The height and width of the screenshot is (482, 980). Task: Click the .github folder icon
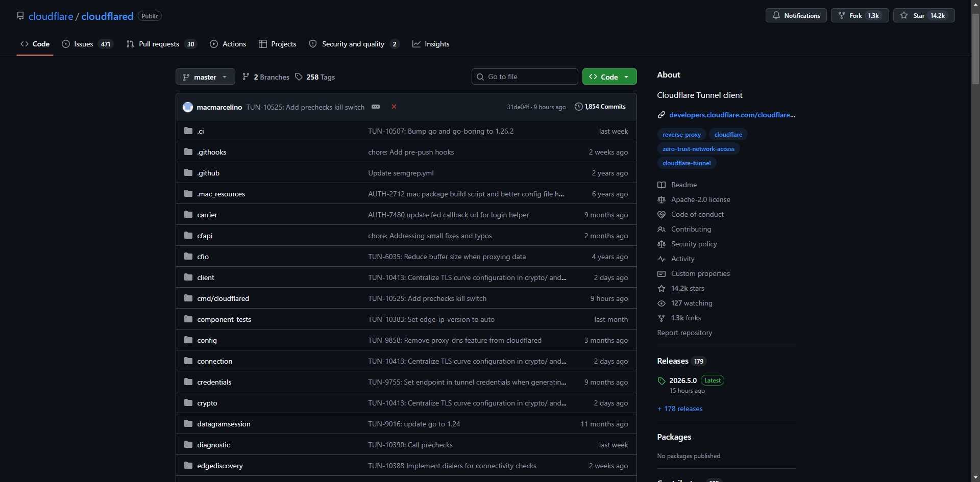click(188, 173)
